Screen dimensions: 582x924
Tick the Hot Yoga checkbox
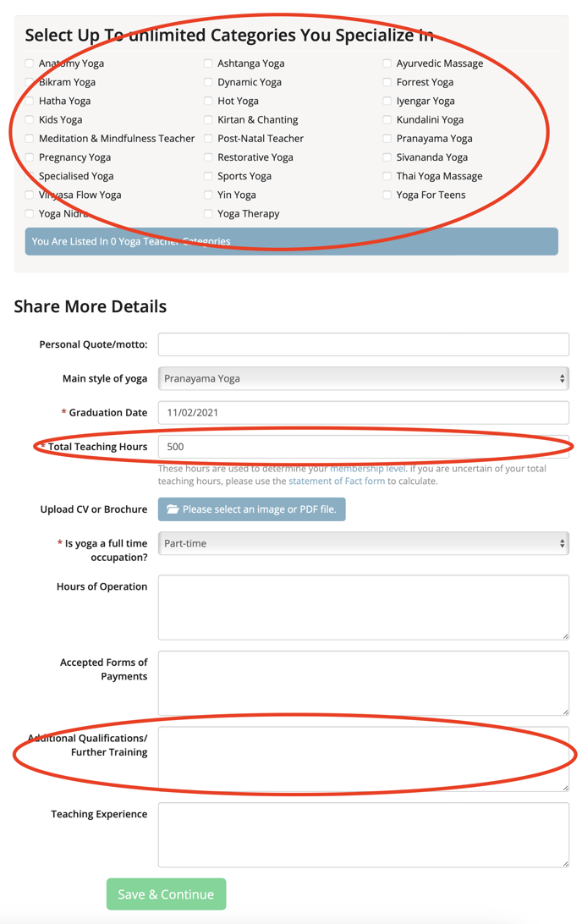[208, 102]
